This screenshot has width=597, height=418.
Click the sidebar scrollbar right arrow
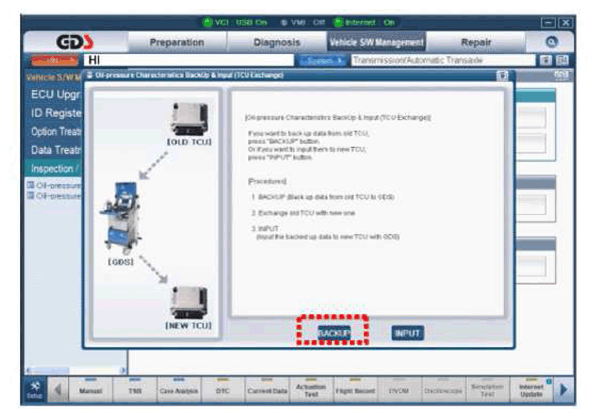coord(123,370)
